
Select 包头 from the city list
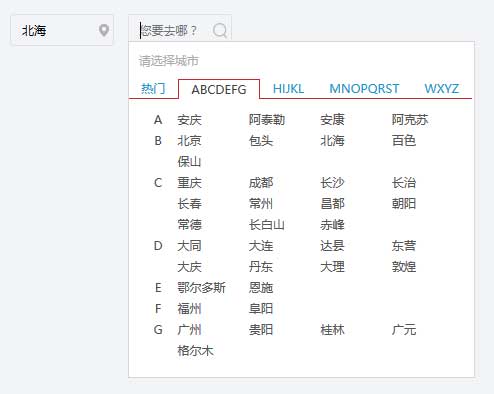click(x=261, y=141)
